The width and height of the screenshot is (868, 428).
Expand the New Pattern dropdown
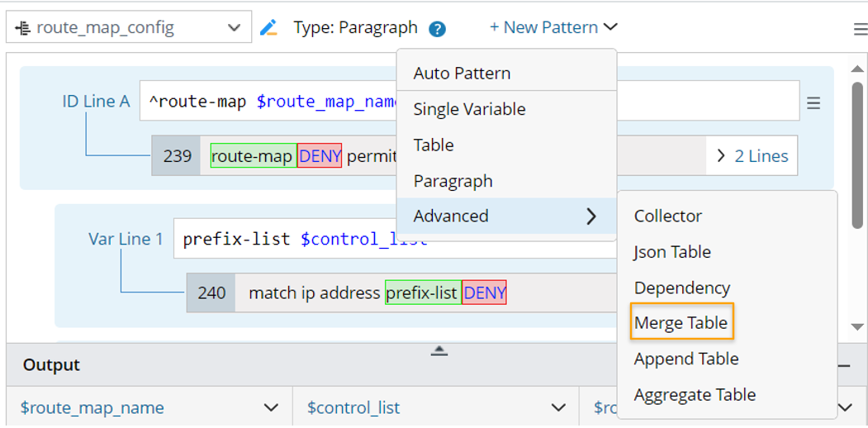(x=553, y=27)
